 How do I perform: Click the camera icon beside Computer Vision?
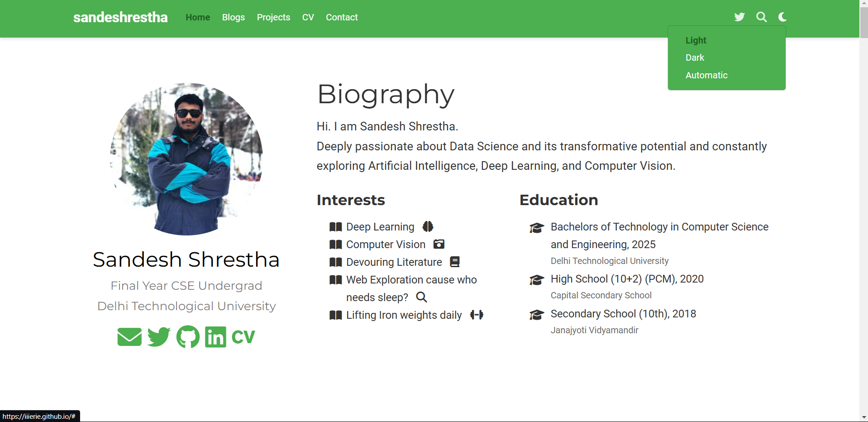coord(439,244)
